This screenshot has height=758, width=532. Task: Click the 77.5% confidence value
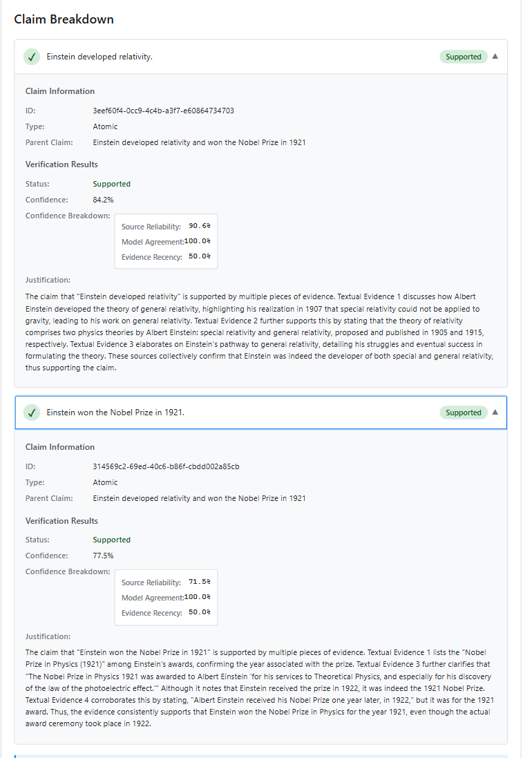coord(104,555)
